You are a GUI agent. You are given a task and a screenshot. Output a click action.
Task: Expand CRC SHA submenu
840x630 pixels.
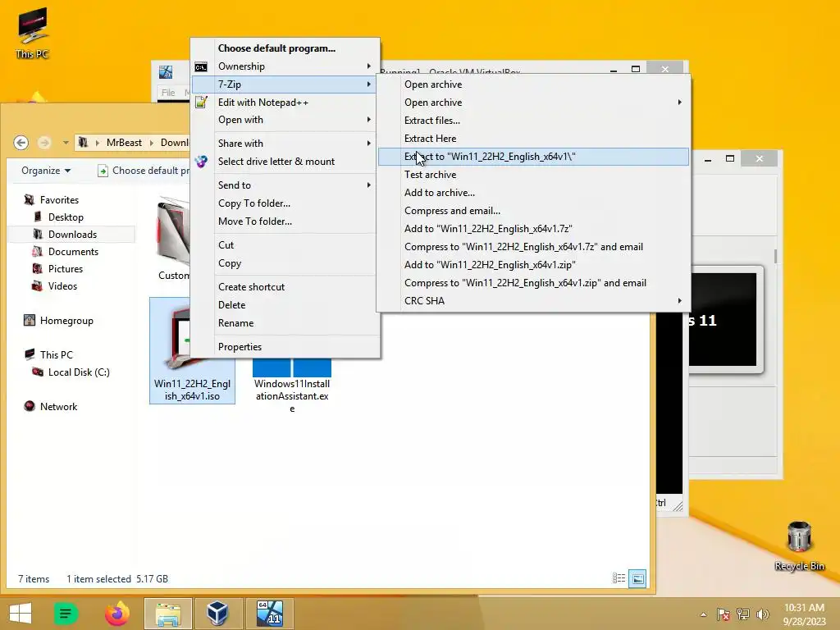[x=533, y=300]
